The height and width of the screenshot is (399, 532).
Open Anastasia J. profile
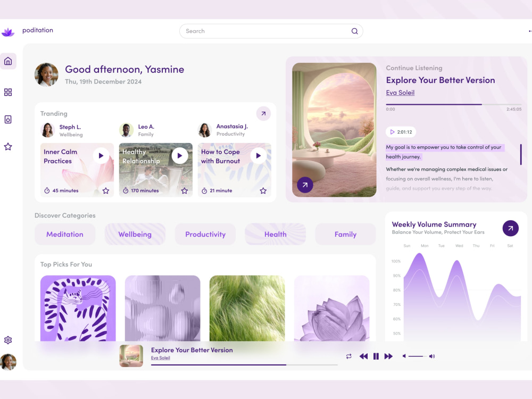coord(223,130)
